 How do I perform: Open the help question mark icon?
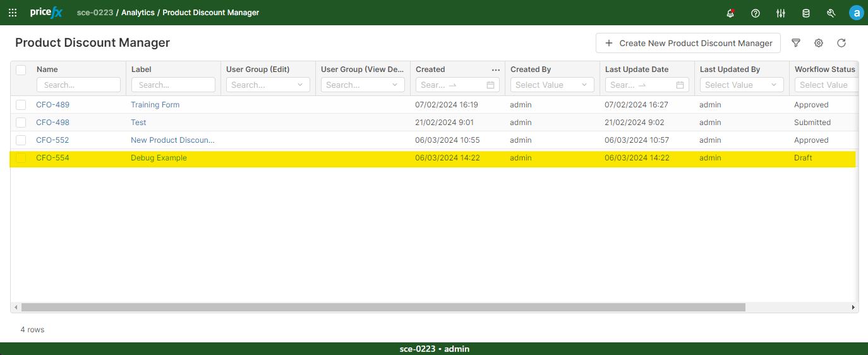click(756, 13)
